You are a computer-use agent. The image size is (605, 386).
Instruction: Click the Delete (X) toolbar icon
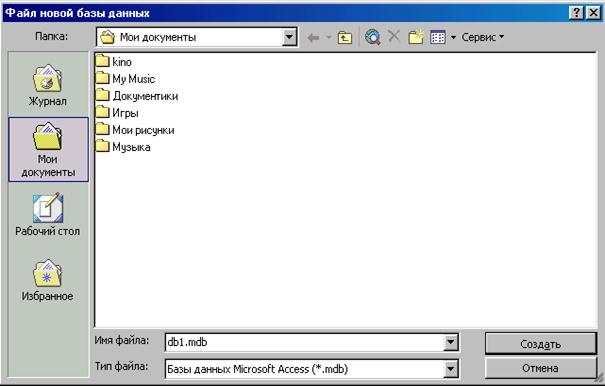[394, 36]
